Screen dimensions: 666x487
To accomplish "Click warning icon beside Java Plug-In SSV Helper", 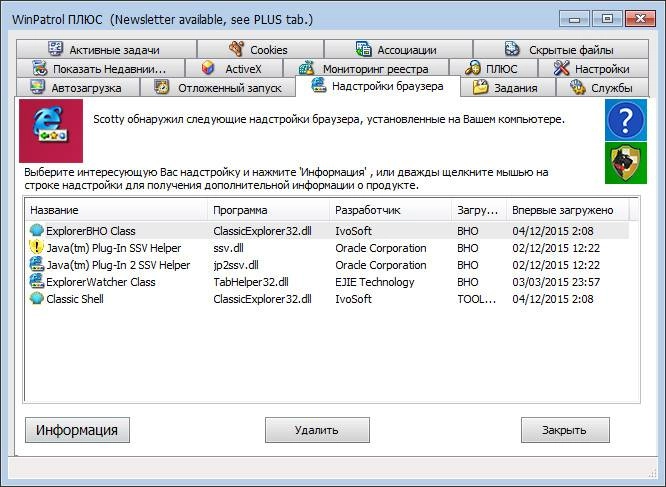I will tap(37, 247).
